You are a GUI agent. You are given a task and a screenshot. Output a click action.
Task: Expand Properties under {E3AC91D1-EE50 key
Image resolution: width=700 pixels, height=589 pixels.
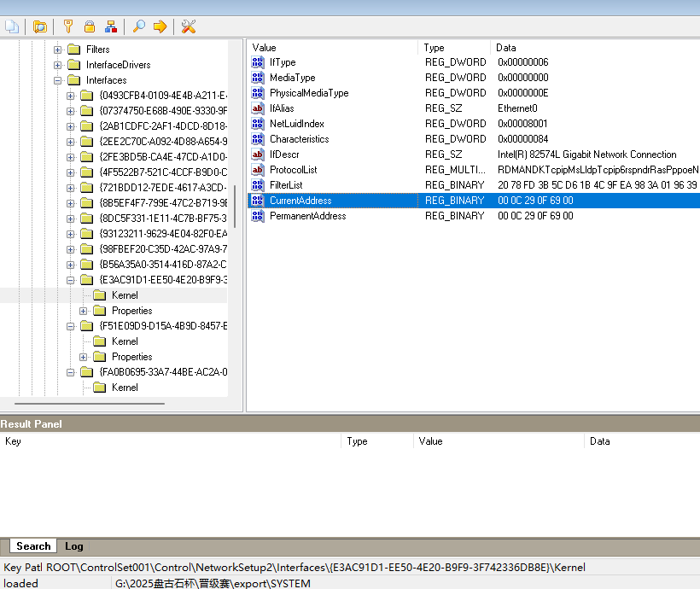pyautogui.click(x=83, y=311)
